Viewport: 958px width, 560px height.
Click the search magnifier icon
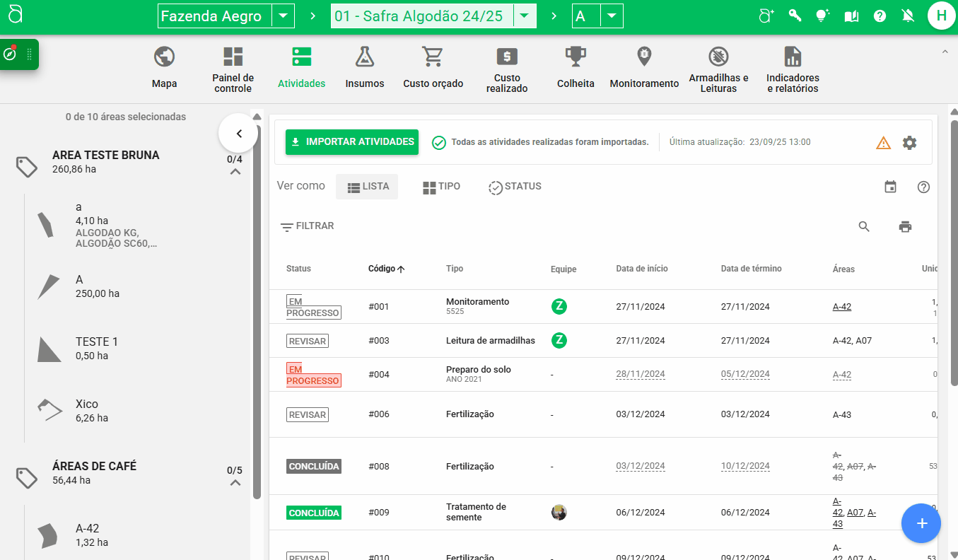[x=864, y=227]
